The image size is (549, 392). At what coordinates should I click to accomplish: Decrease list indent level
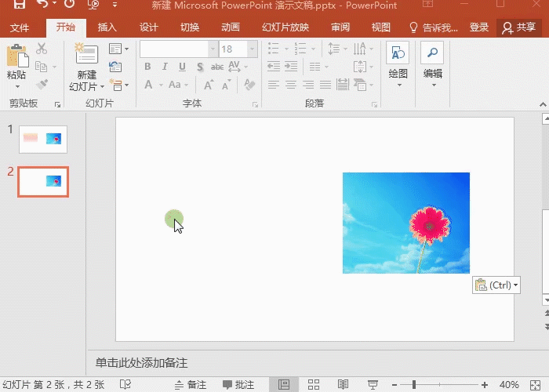(274, 67)
